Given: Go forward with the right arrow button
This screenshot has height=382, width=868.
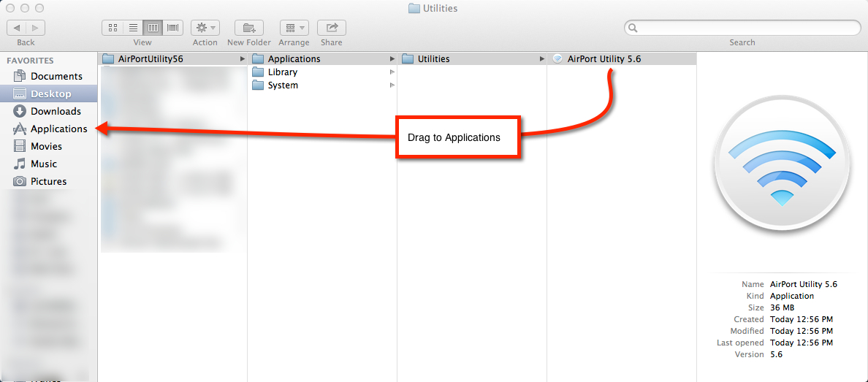Looking at the screenshot, I should (35, 28).
